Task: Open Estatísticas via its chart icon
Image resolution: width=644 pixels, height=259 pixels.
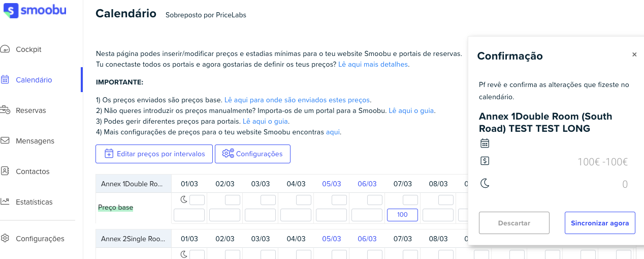Action: coord(5,202)
